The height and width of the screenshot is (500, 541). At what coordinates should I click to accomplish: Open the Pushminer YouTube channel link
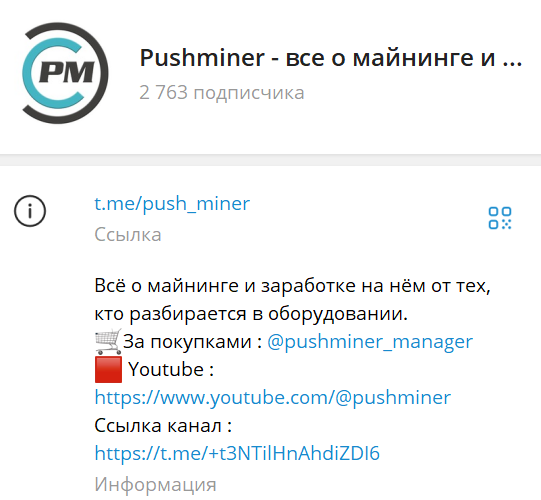[273, 397]
